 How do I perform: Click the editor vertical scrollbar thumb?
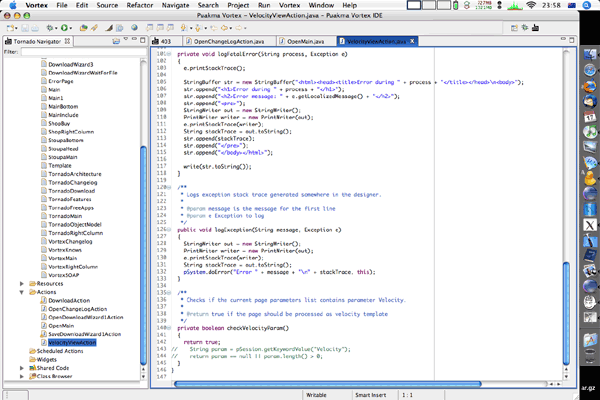click(x=566, y=313)
